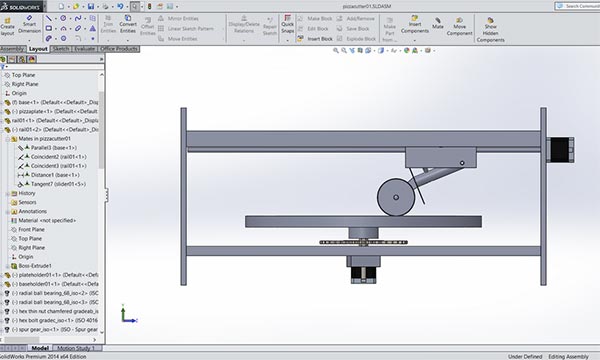This screenshot has height=360, width=600.
Task: Select the Sensors folder in tree
Action: coord(24,202)
